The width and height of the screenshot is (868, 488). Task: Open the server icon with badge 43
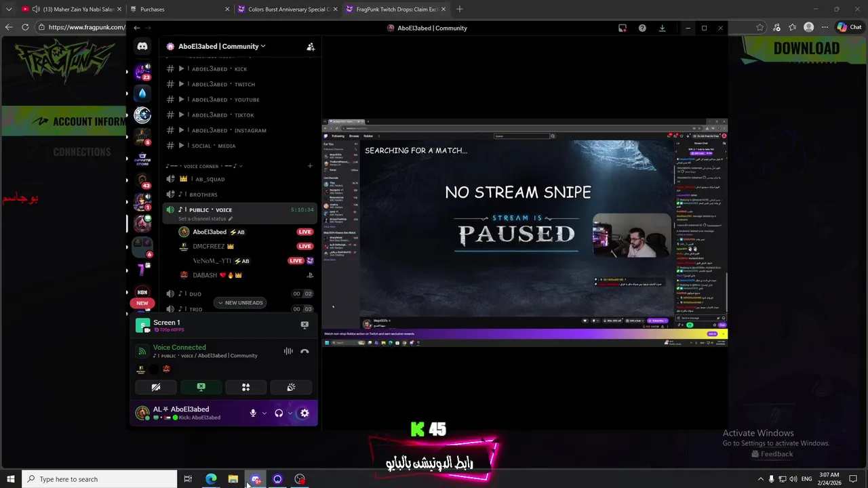142,181
